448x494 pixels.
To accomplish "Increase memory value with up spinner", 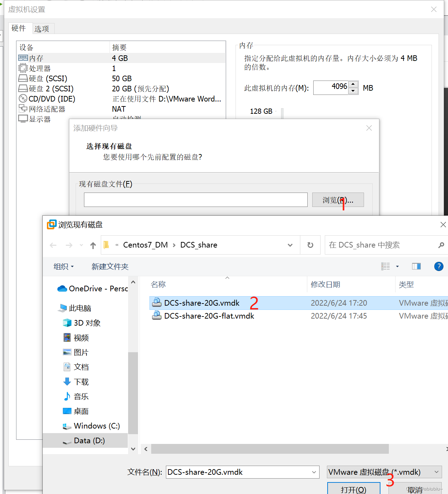I will point(353,84).
